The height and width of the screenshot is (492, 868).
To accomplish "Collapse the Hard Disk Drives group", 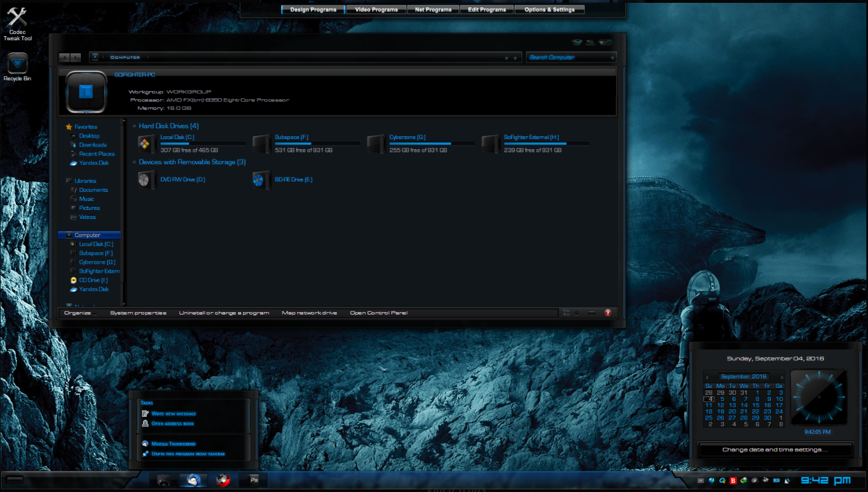I will [134, 126].
